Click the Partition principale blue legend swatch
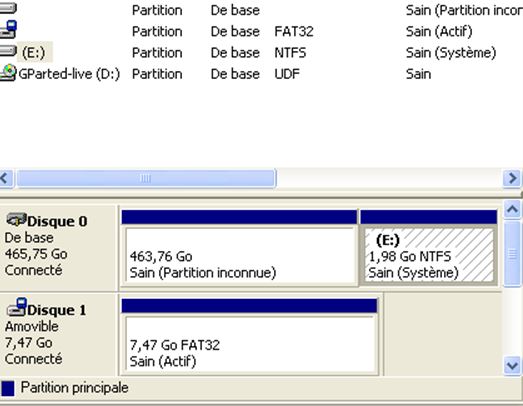The width and height of the screenshot is (523, 406). [x=8, y=388]
